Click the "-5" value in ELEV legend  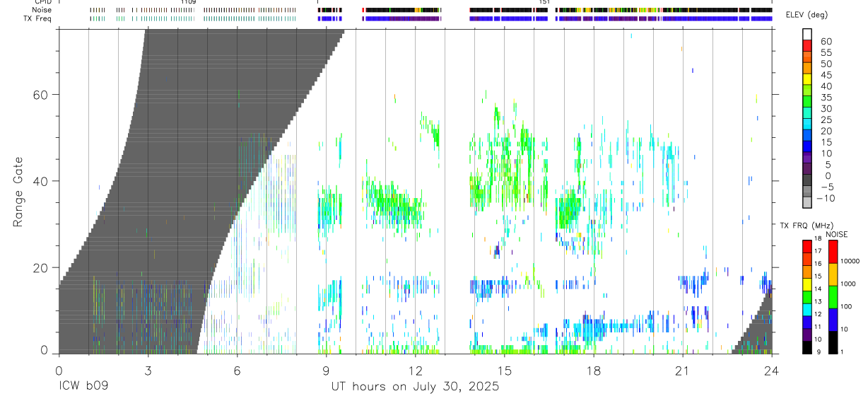click(826, 187)
